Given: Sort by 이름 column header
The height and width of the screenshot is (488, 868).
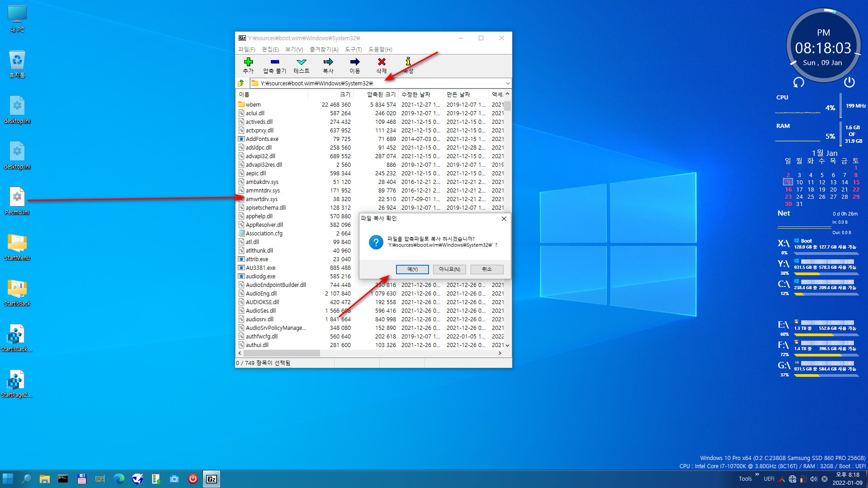Looking at the screenshot, I should [x=273, y=94].
